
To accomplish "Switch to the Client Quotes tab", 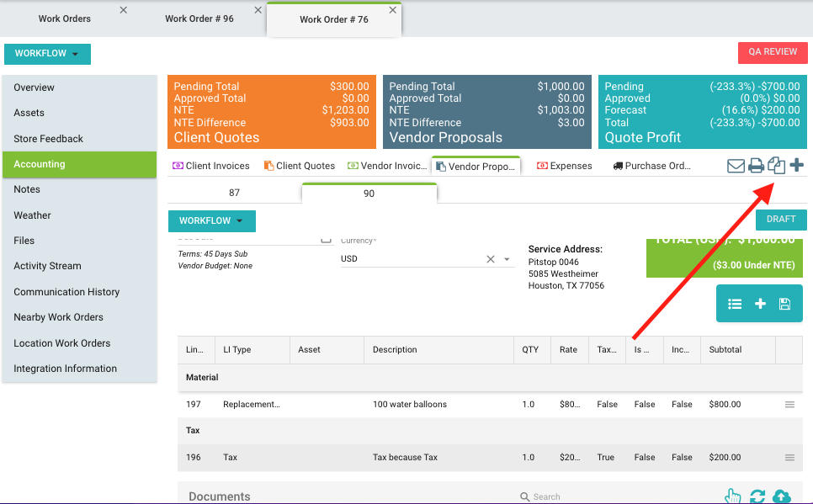I will click(299, 167).
